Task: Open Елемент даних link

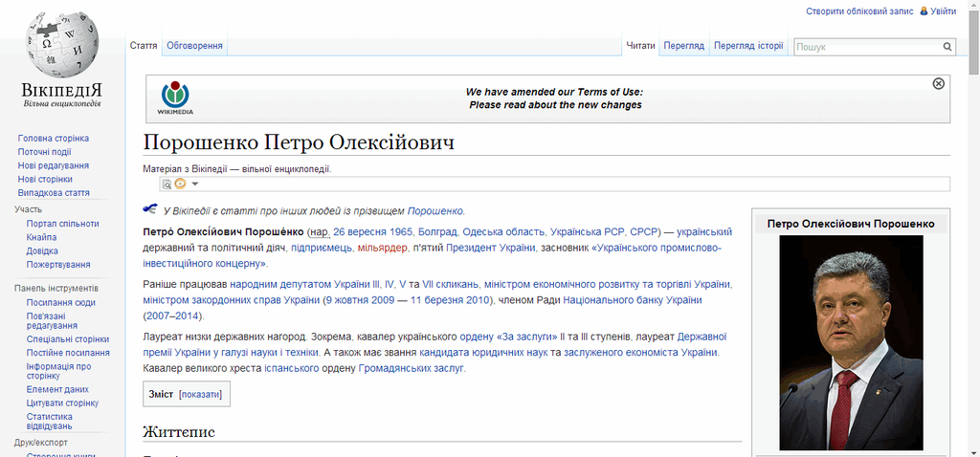Action: point(57,389)
